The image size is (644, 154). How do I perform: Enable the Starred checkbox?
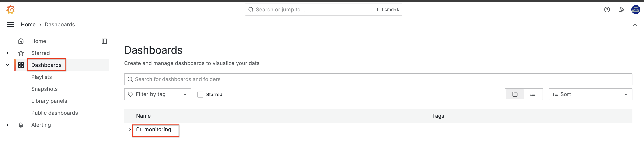click(x=200, y=94)
